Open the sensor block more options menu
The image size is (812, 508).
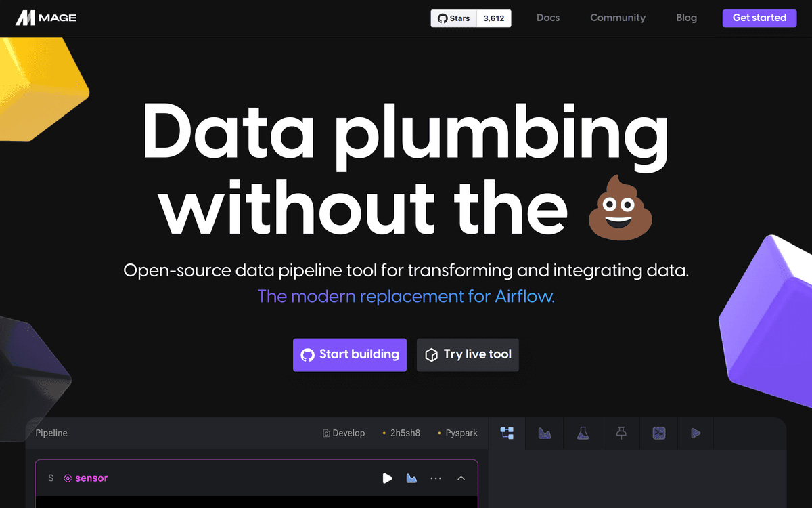(436, 478)
